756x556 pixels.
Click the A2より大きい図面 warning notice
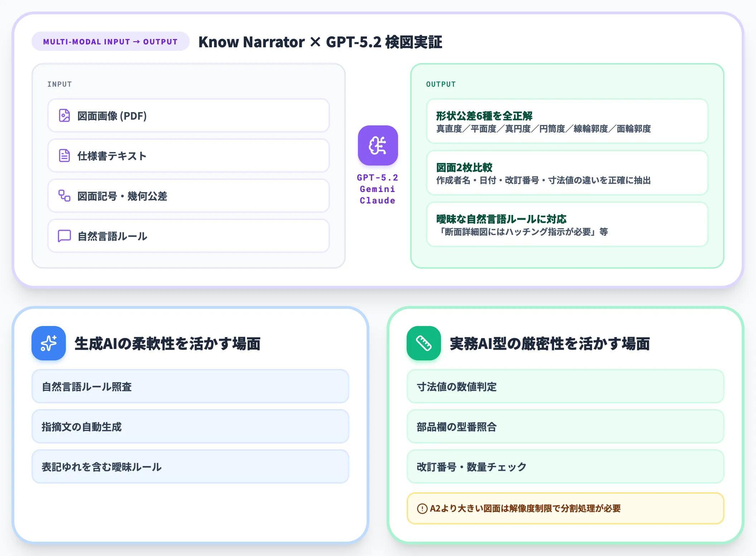tap(565, 508)
